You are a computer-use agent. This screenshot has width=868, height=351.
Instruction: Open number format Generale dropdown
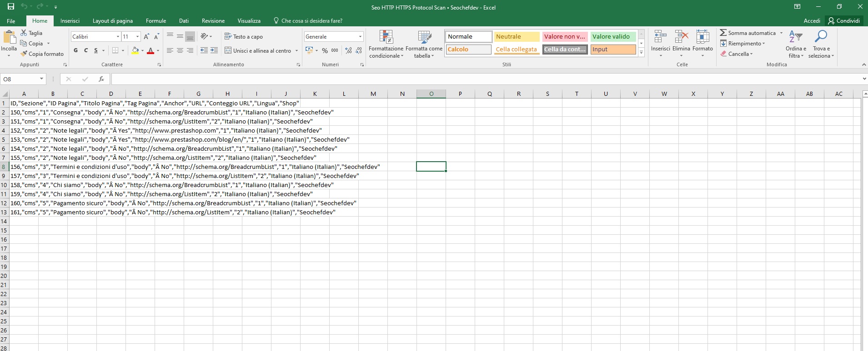360,36
